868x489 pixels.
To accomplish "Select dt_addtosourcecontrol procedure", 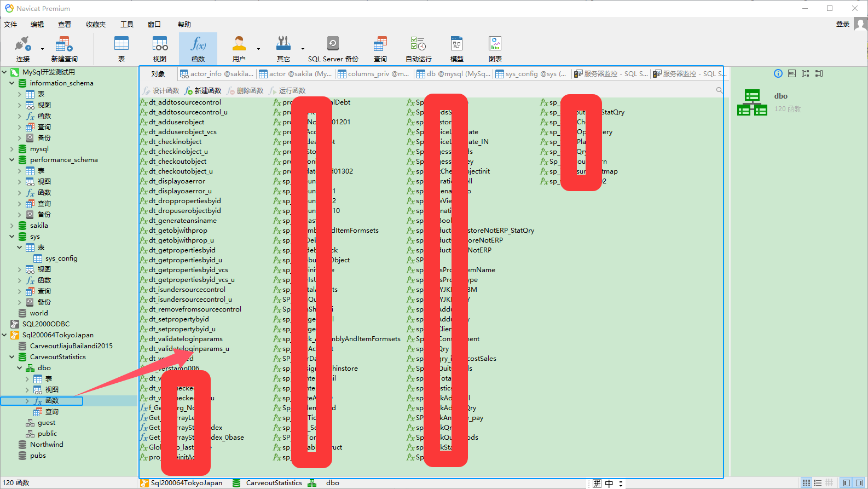I will coord(185,102).
